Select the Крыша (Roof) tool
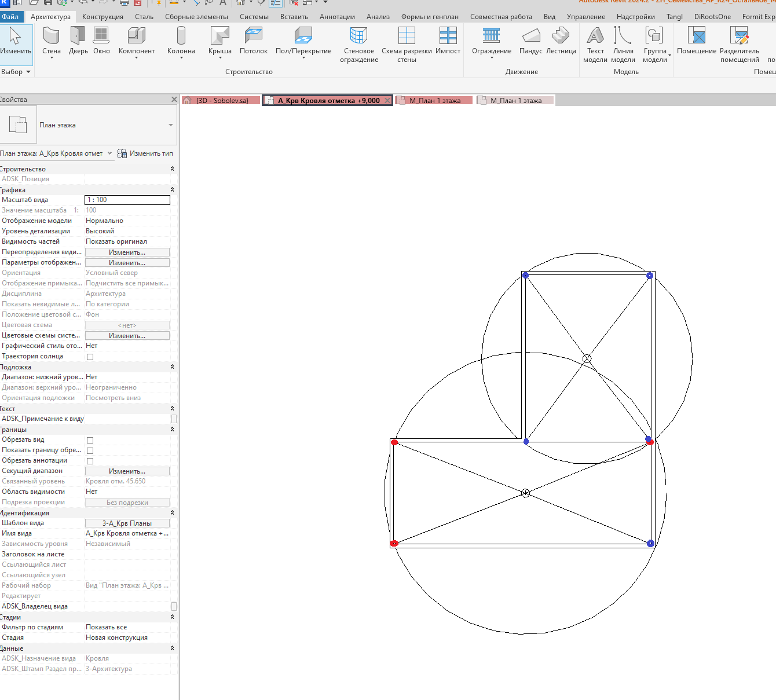 (220, 42)
